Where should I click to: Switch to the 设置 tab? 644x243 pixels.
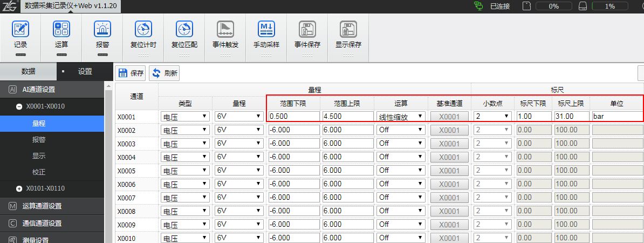pos(85,71)
